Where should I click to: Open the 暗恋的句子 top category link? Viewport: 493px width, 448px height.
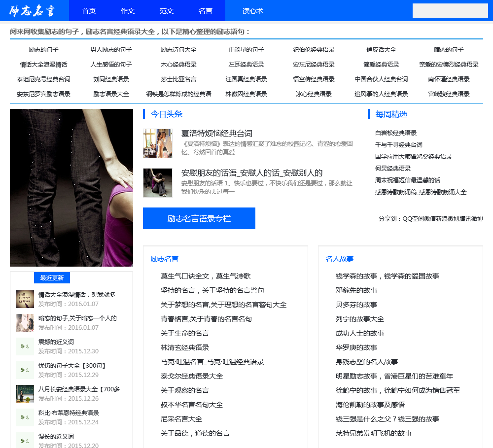[449, 50]
